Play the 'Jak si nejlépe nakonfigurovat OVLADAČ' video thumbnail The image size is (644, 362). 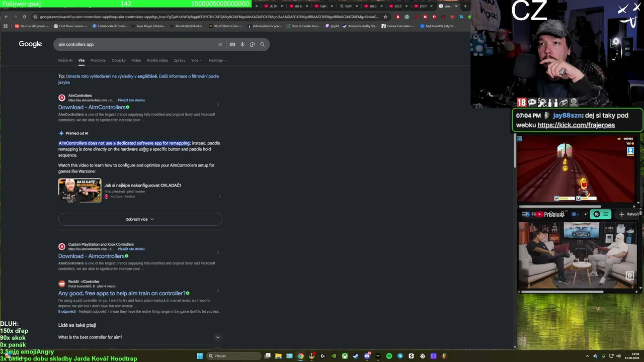coord(79,191)
